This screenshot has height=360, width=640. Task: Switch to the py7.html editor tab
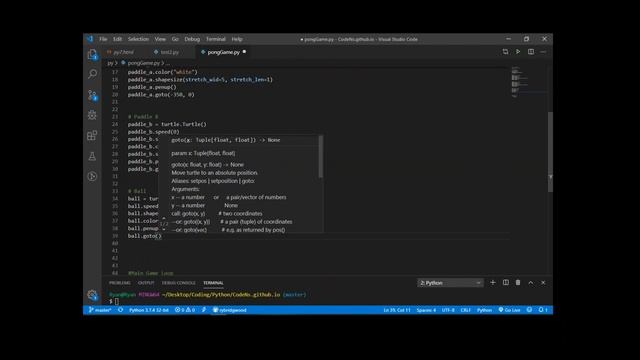click(x=124, y=52)
